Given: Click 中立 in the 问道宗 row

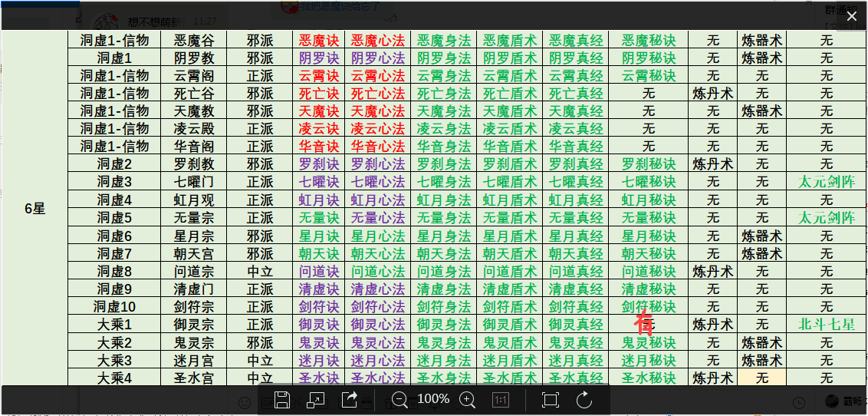Looking at the screenshot, I should point(260,270).
